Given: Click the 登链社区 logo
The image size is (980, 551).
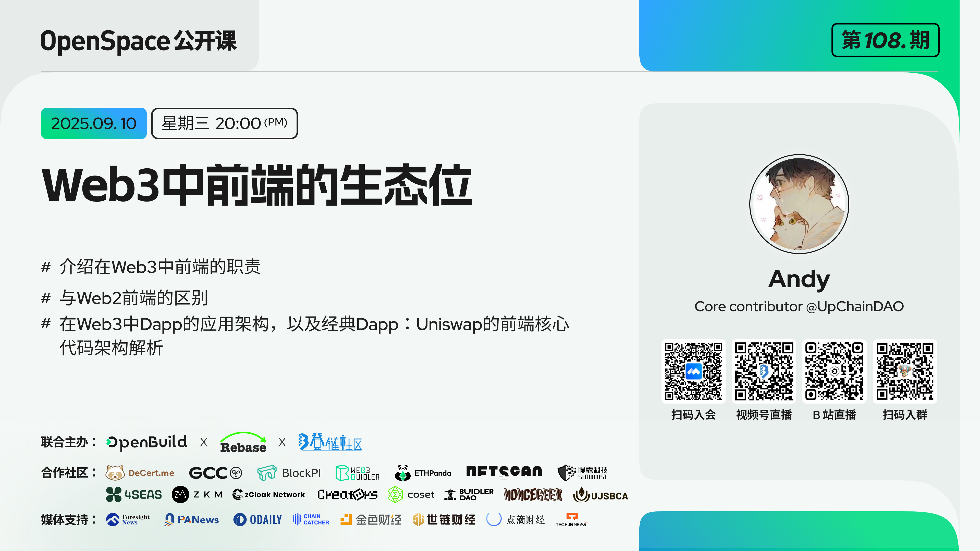Looking at the screenshot, I should click(330, 442).
